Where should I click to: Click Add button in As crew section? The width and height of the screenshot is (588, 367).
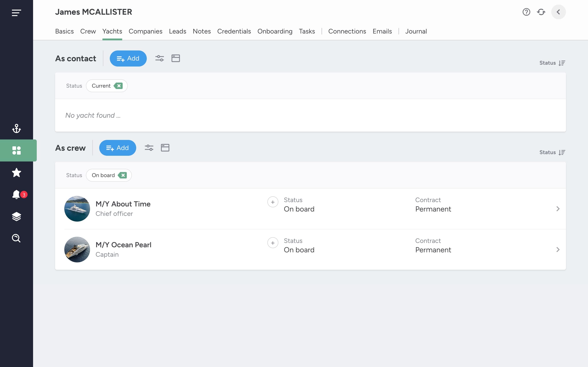click(118, 147)
